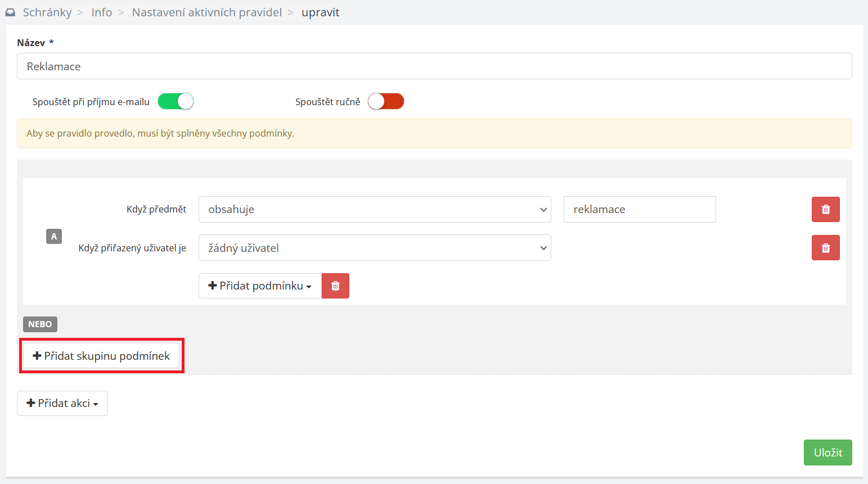Click the Uložit button
This screenshot has width=868, height=484.
coord(827,453)
